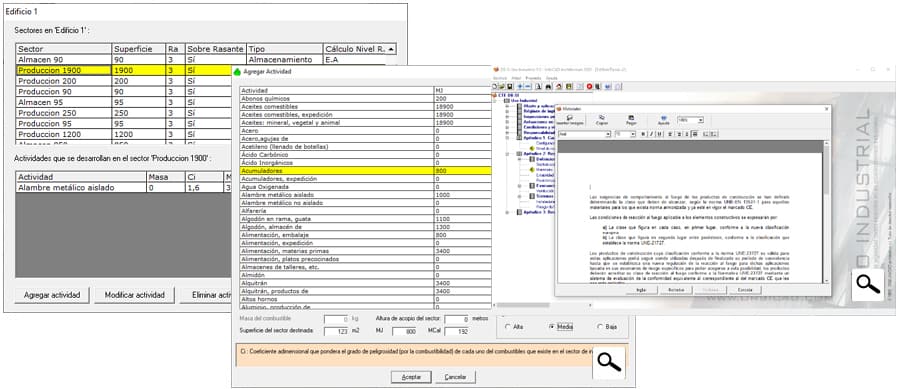The height and width of the screenshot is (389, 900).
Task: Click the green icon in Agregar Actividad title
Action: point(237,72)
